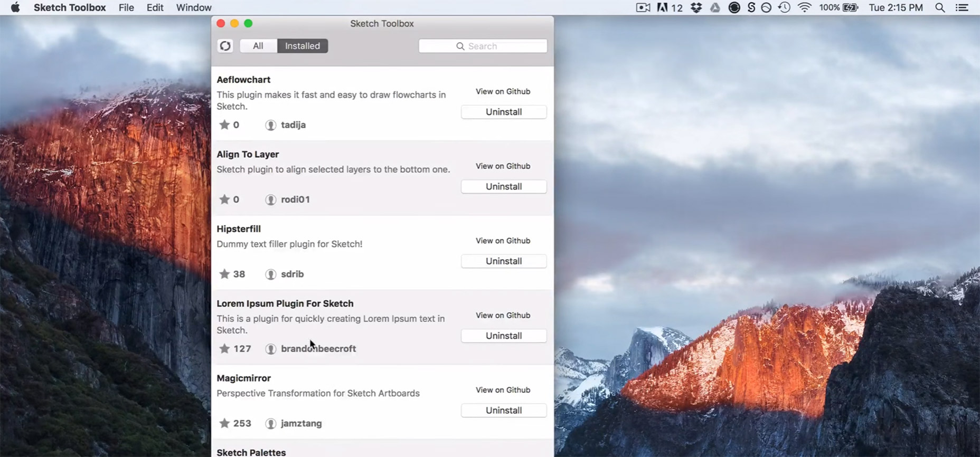Viewport: 980px width, 457px height.
Task: Open the Window menu
Action: pyautogui.click(x=194, y=7)
